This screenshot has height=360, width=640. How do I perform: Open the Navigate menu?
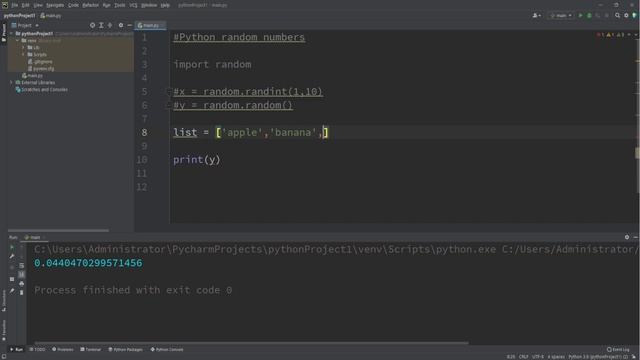55,5
